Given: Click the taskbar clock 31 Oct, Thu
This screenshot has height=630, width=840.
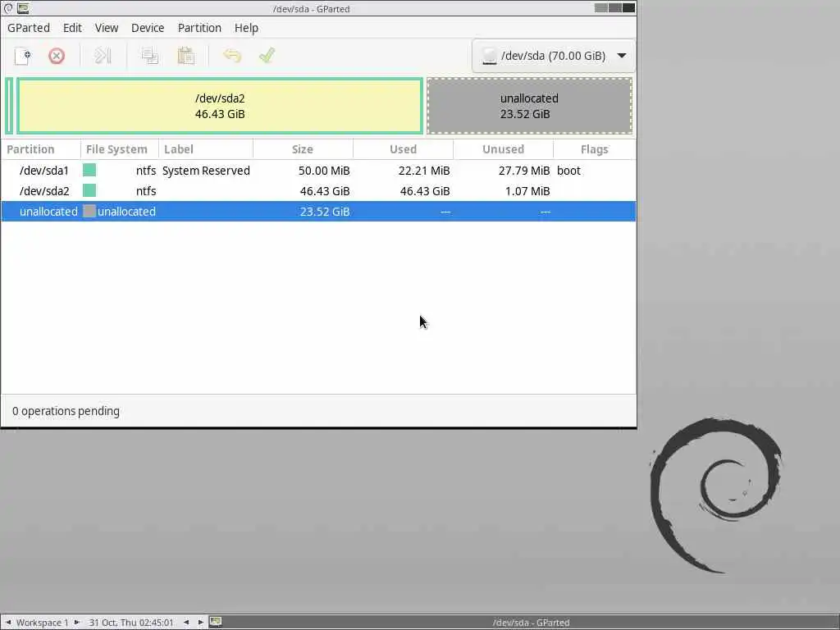Looking at the screenshot, I should [x=131, y=623].
